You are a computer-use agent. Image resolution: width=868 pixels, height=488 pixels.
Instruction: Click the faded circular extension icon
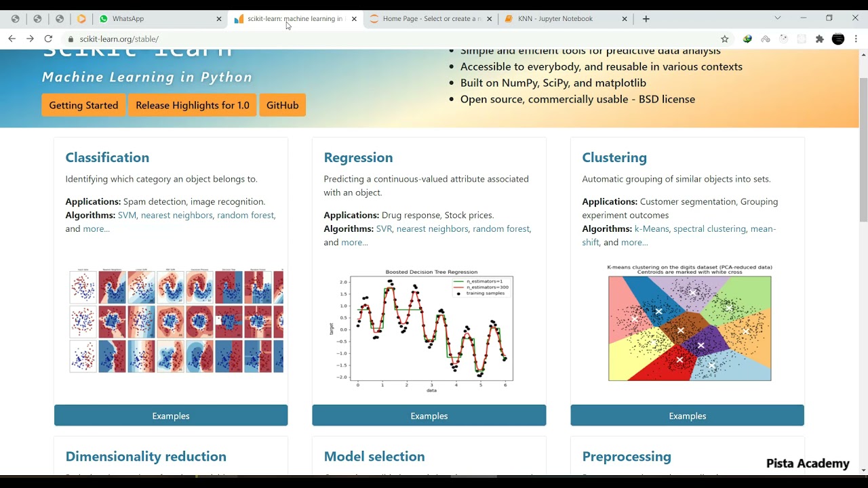(x=784, y=39)
